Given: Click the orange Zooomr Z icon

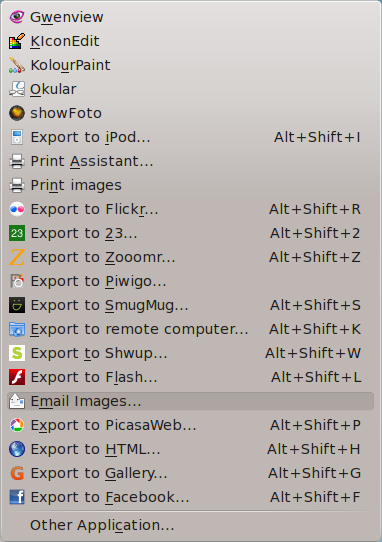Looking at the screenshot, I should point(17,257).
